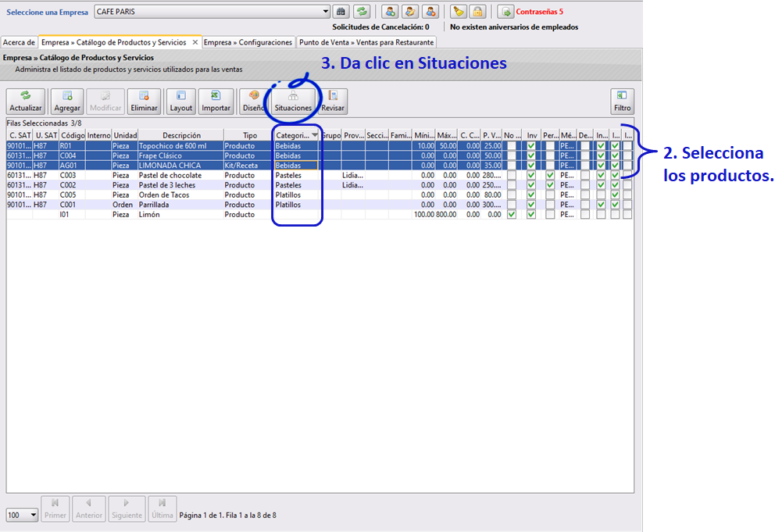Sort by the Unidad column header
The height and width of the screenshot is (532, 782).
[125, 135]
